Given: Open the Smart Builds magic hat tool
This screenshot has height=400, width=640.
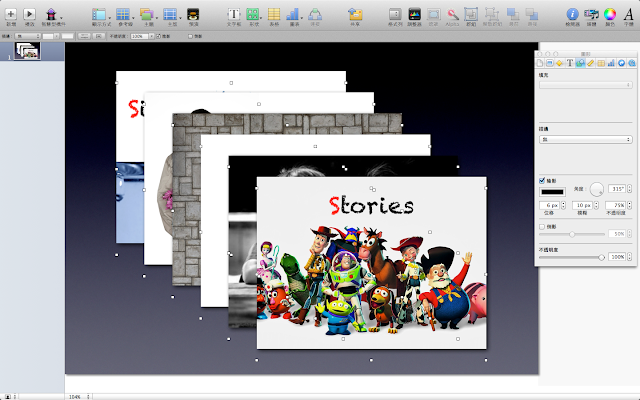Looking at the screenshot, I should (x=51, y=14).
